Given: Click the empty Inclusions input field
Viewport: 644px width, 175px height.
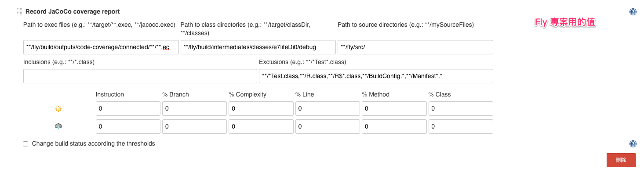Looking at the screenshot, I should (x=140, y=76).
